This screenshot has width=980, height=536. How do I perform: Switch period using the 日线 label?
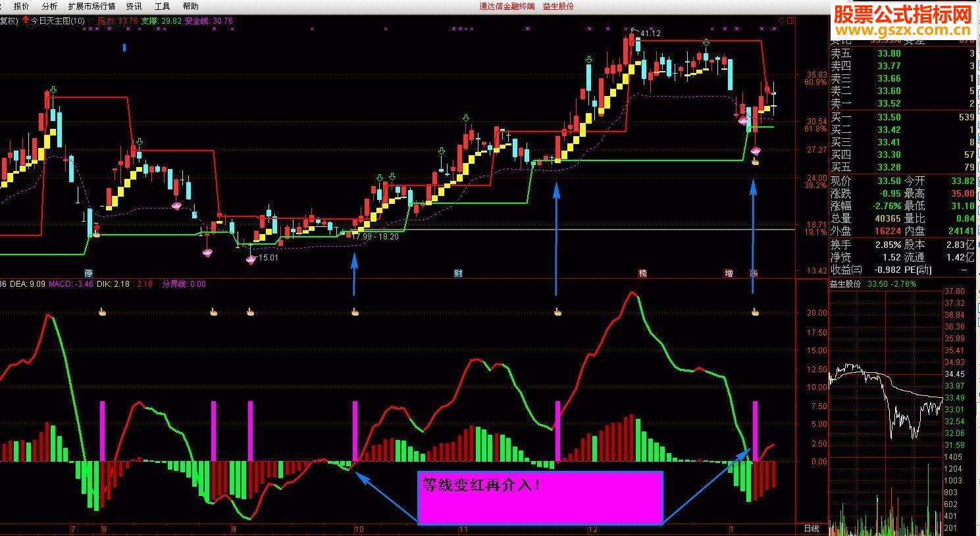click(812, 529)
